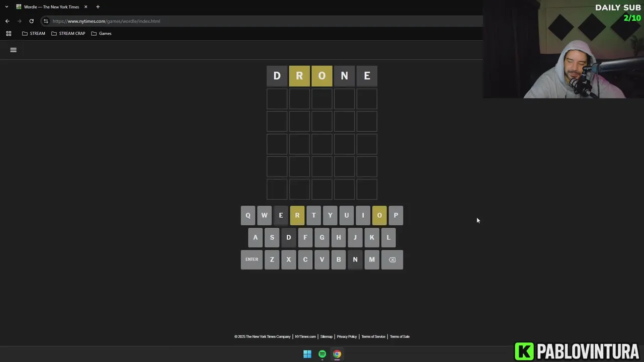This screenshot has width=644, height=362.
Task: Tap the greyed-out E key
Action: coord(281,215)
